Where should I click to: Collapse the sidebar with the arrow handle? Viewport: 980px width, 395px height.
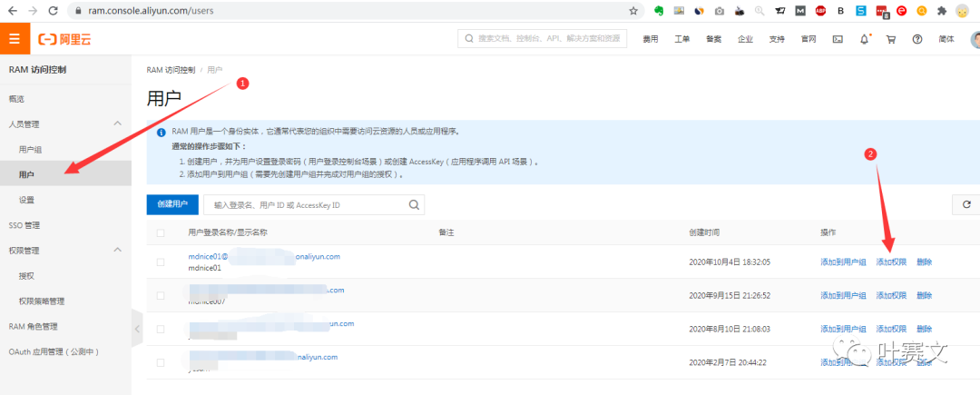tap(138, 328)
